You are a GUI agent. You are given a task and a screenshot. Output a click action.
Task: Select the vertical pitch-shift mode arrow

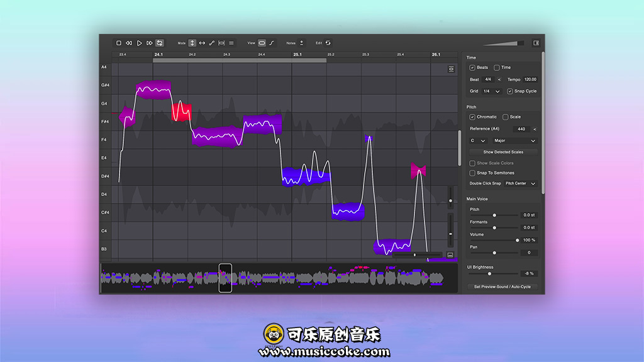point(192,43)
